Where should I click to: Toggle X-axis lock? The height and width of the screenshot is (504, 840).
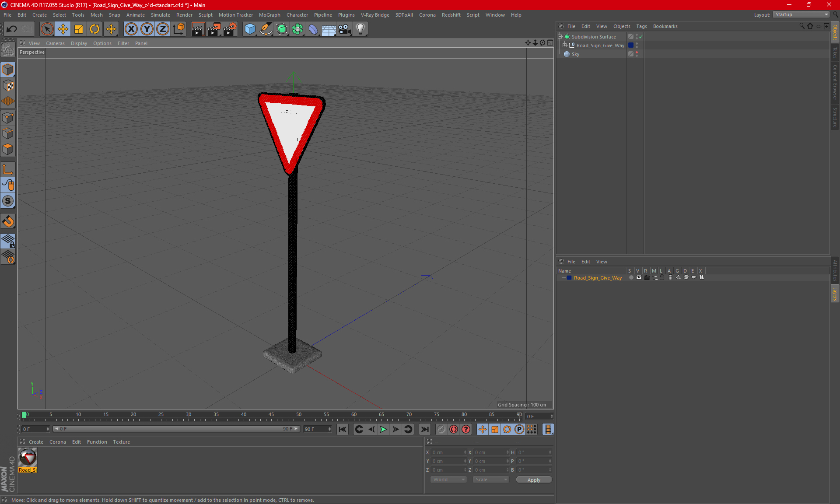click(131, 29)
